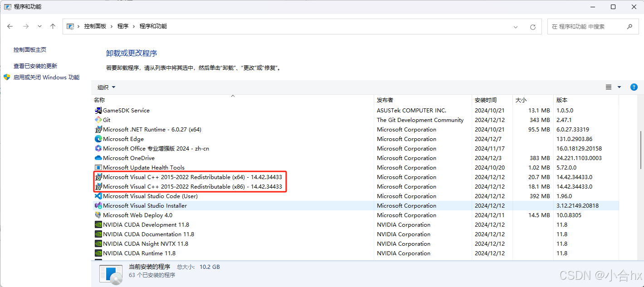Viewport: 644px width, 287px height.
Task: Click the Control Panel icon in the breadcrumb bar
Action: (x=71, y=26)
